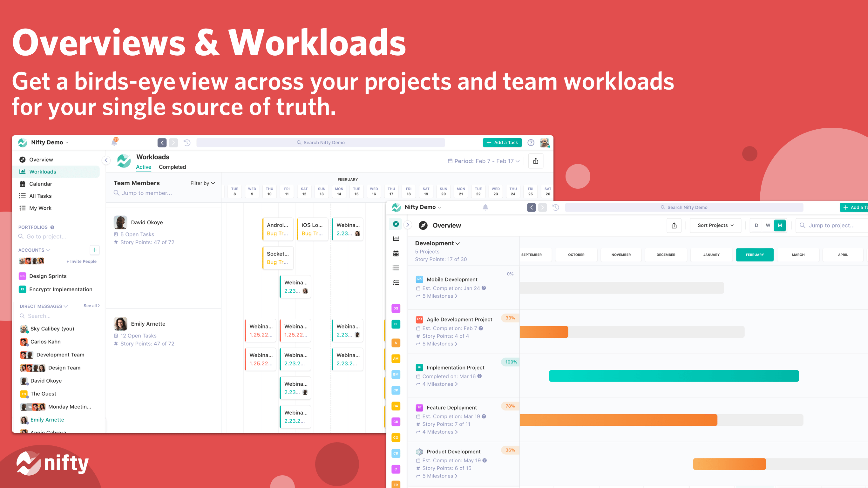Viewport: 868px width, 488px height.
Task: Add a new account with the plus icon
Action: (x=95, y=250)
